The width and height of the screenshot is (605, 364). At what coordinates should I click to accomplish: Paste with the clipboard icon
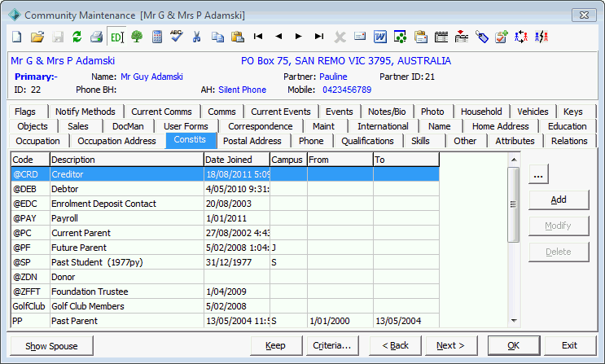tap(237, 37)
